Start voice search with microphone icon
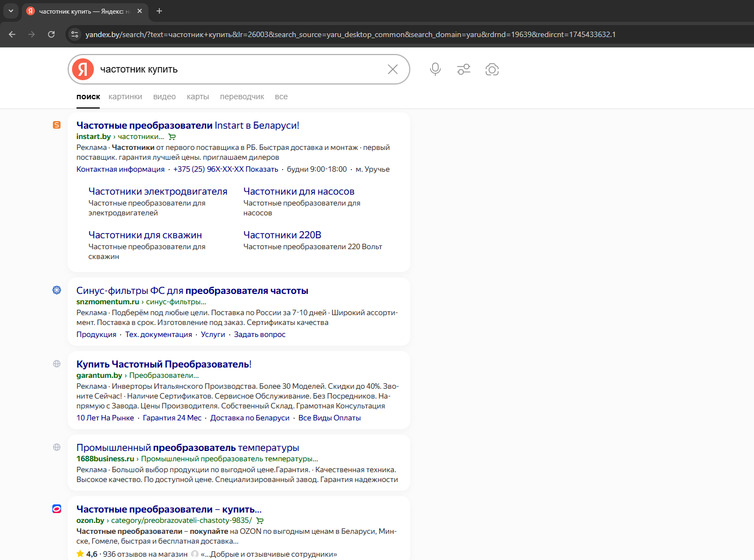This screenshot has height=560, width=754. click(435, 69)
